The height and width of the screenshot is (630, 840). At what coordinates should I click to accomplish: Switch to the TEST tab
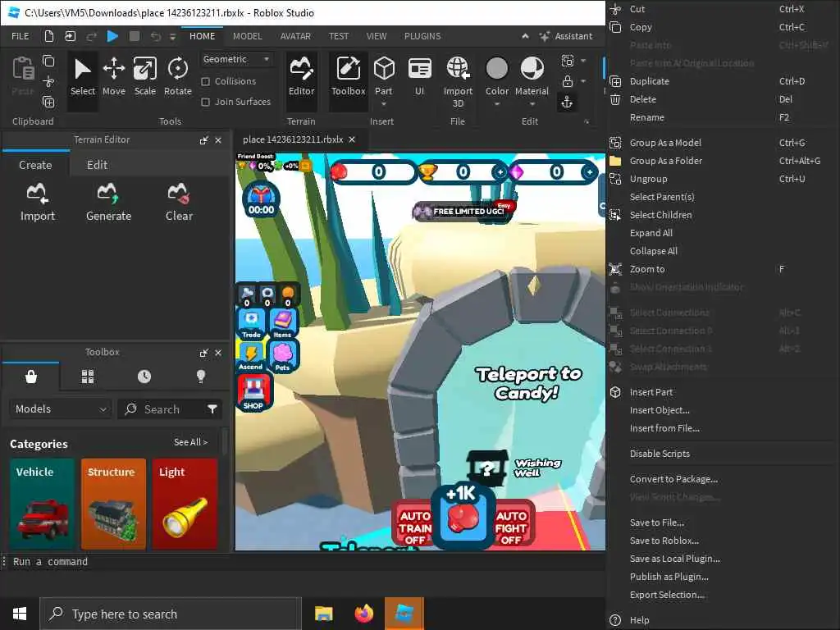tap(339, 36)
